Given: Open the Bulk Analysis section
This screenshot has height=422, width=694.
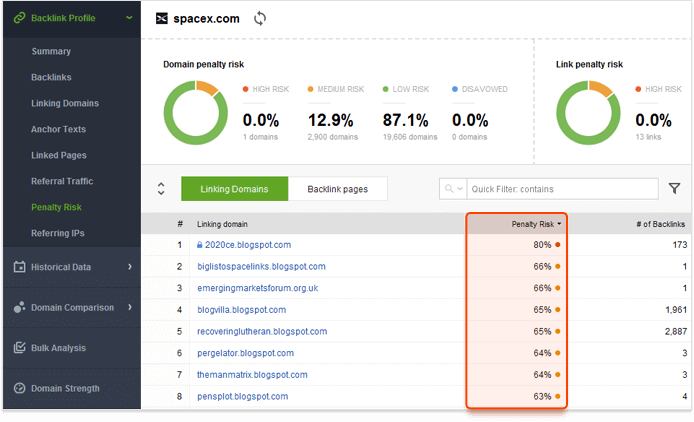Looking at the screenshot, I should (58, 348).
